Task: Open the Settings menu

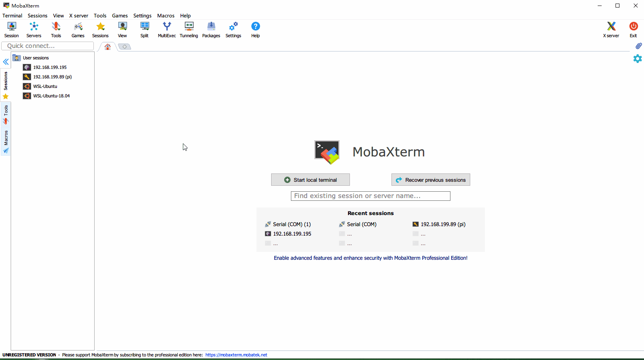Action: coord(142,16)
